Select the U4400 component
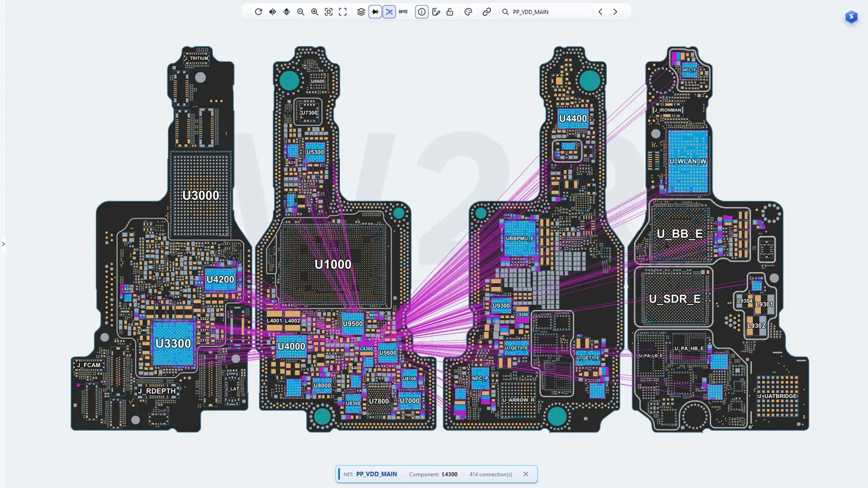Screen dimensions: 868x488 (x=573, y=118)
